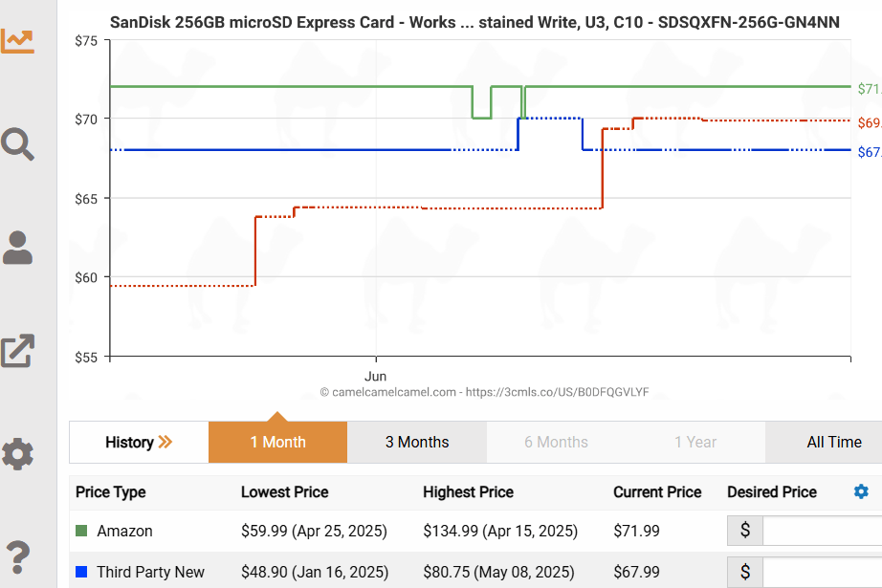Click the external link sidebar icon
The height and width of the screenshot is (588, 882).
click(17, 351)
